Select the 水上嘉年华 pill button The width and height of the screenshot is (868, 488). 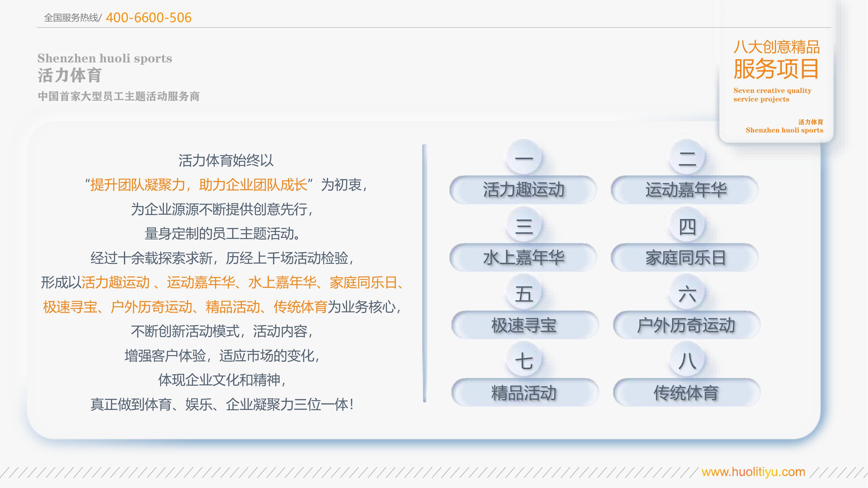pos(523,257)
